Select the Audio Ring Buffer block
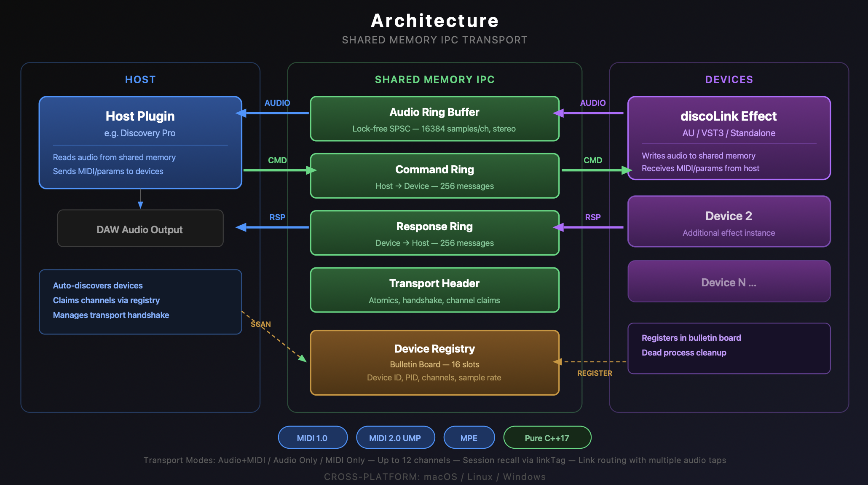The width and height of the screenshot is (868, 485). pos(434,119)
